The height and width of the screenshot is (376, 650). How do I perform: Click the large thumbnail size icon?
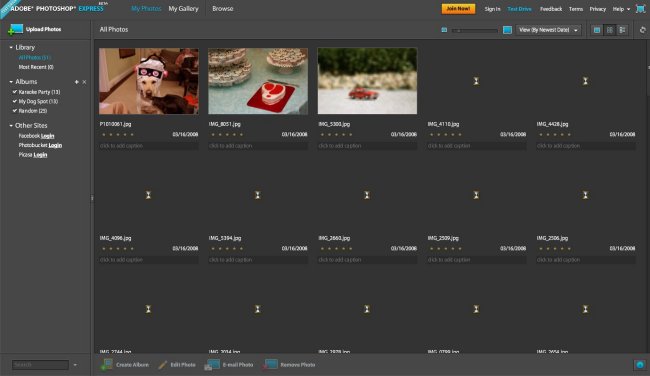pos(507,30)
